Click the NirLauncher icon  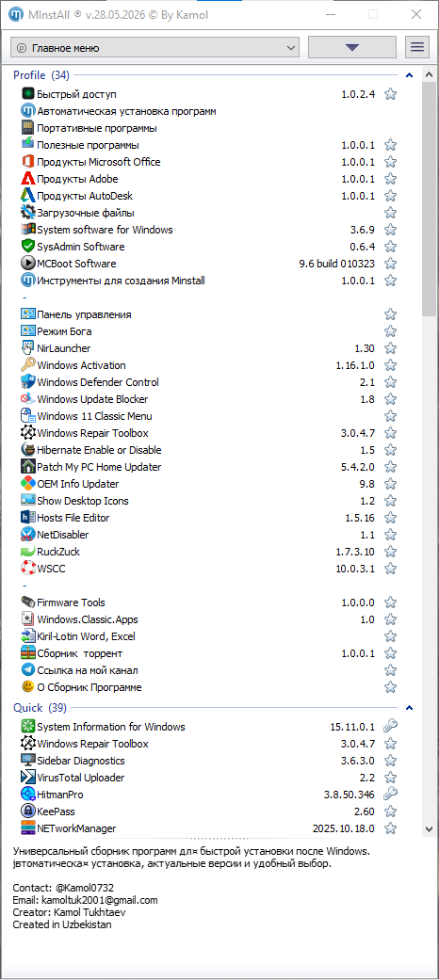point(28,348)
